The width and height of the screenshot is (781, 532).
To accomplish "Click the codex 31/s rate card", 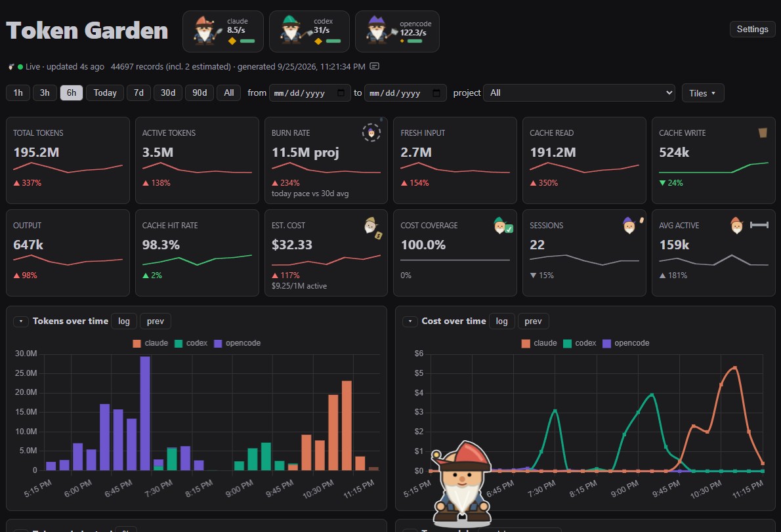I will 309,31.
